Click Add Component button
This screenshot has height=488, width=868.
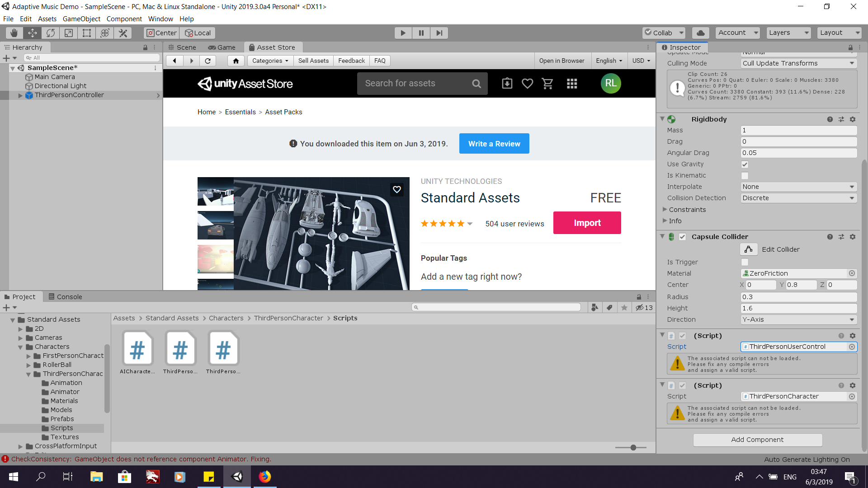click(758, 440)
